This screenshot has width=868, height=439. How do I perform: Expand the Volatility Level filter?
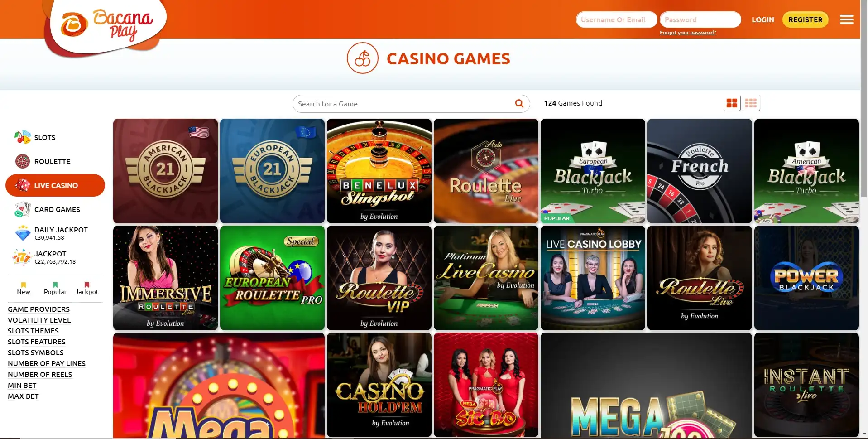click(x=39, y=320)
